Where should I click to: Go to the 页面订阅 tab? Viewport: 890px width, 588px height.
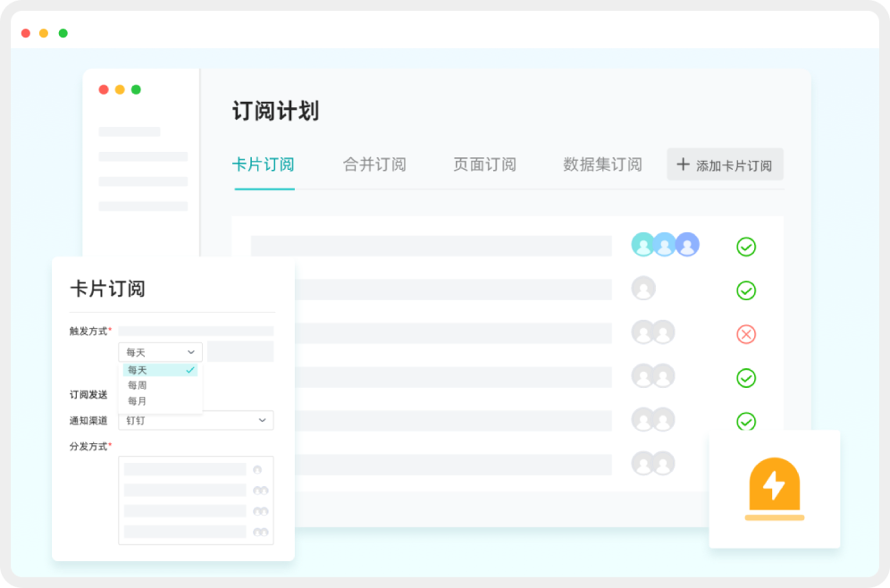[x=484, y=164]
